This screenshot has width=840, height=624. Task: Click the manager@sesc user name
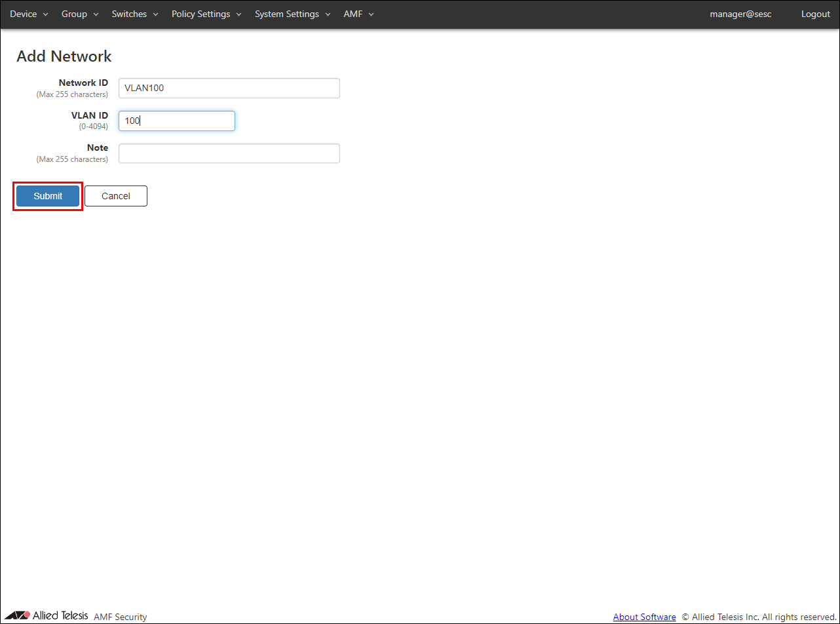[740, 14]
